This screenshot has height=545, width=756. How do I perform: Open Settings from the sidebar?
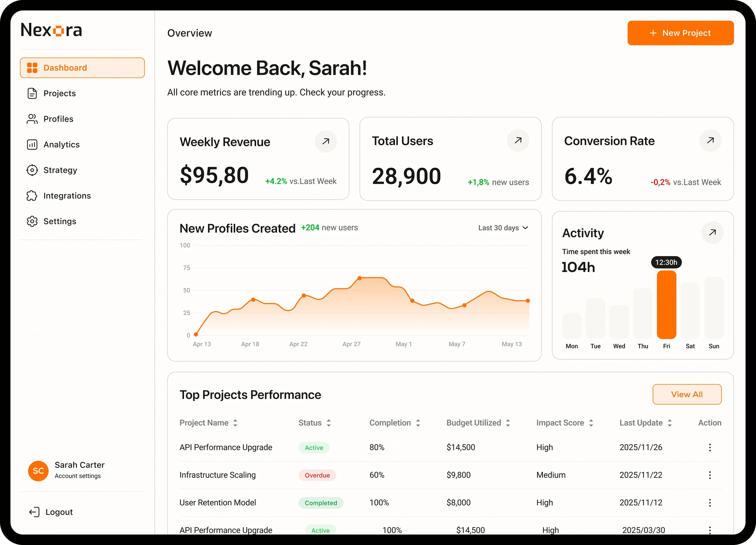pyautogui.click(x=60, y=222)
